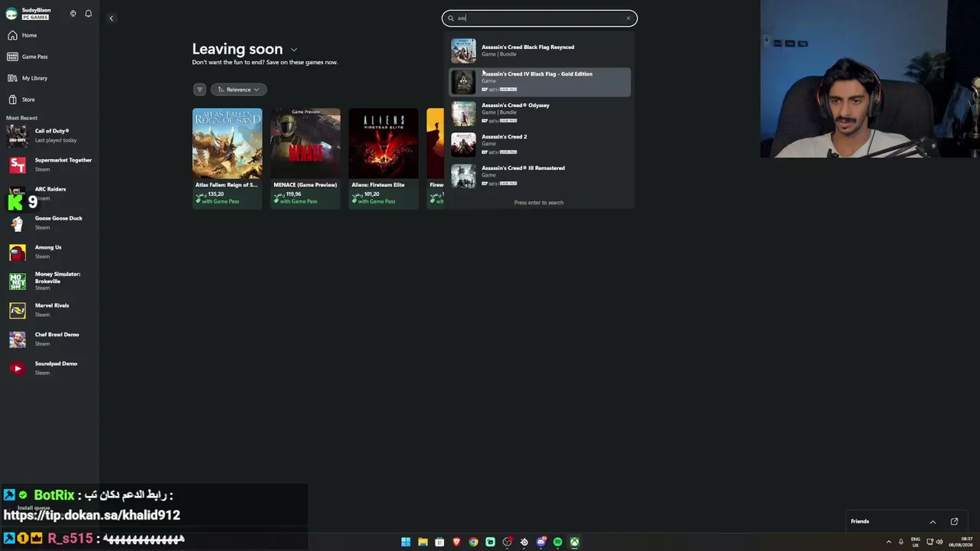The image size is (980, 551).
Task: Click the Assassin's Creed III Remastered thumbnail
Action: coord(463,176)
